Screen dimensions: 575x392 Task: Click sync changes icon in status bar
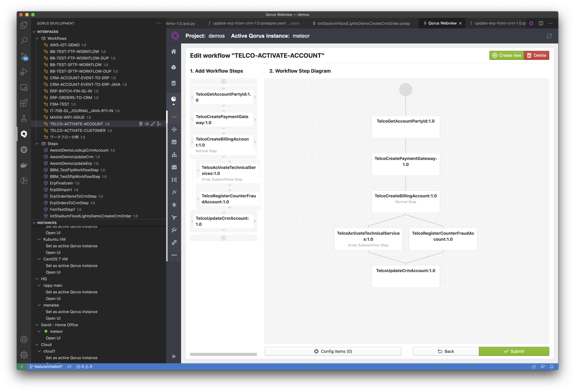(x=69, y=367)
